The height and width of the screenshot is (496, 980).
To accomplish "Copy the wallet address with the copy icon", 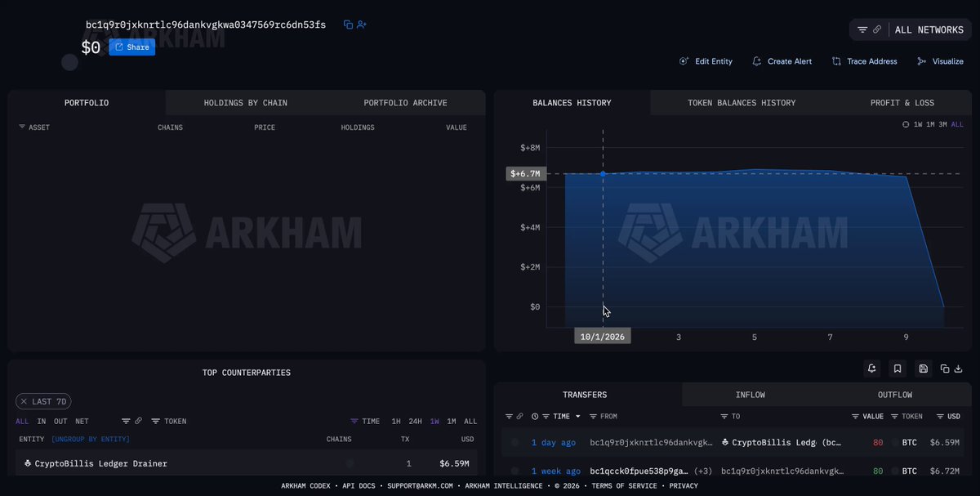I will pos(348,25).
